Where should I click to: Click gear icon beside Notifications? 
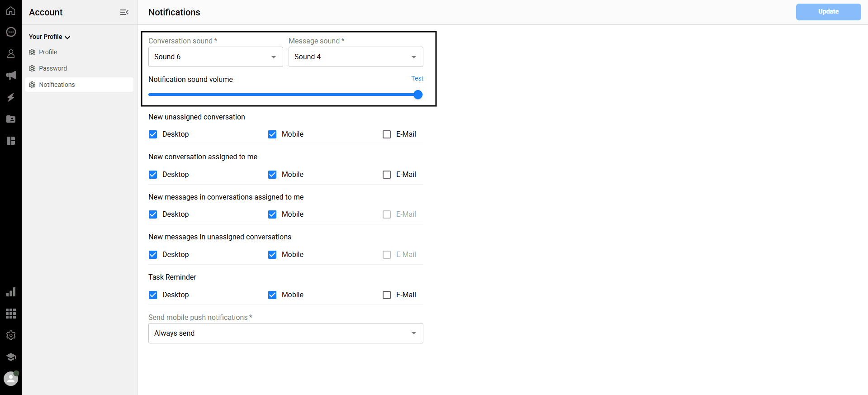pyautogui.click(x=32, y=85)
